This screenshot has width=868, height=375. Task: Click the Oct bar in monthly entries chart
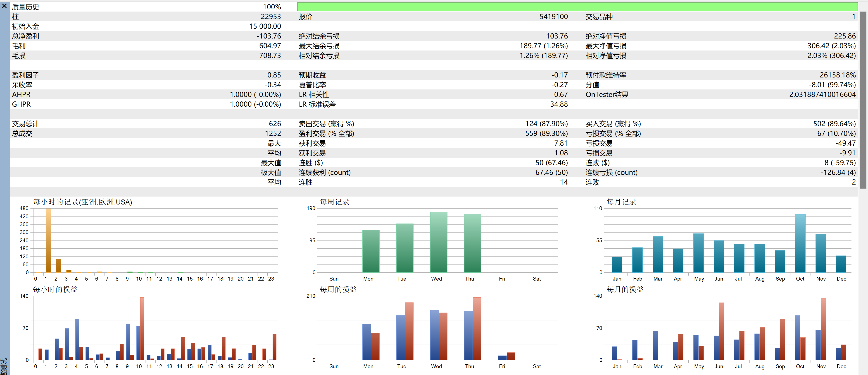[x=800, y=243]
